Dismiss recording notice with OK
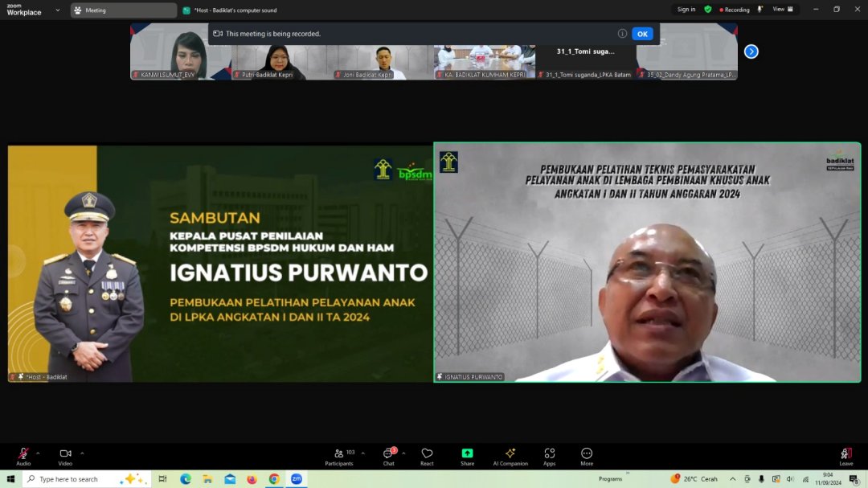 click(641, 34)
